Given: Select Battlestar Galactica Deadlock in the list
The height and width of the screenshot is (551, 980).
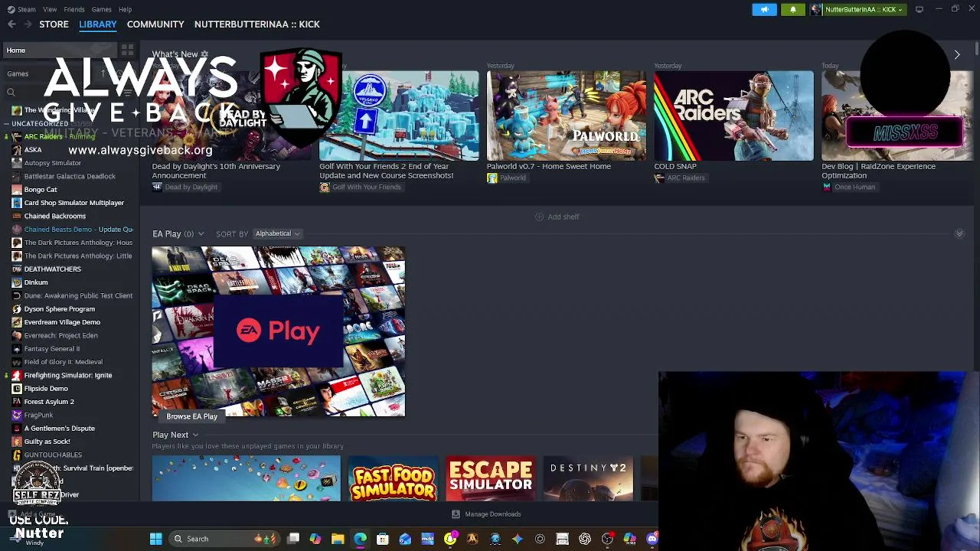Looking at the screenshot, I should click(x=70, y=176).
